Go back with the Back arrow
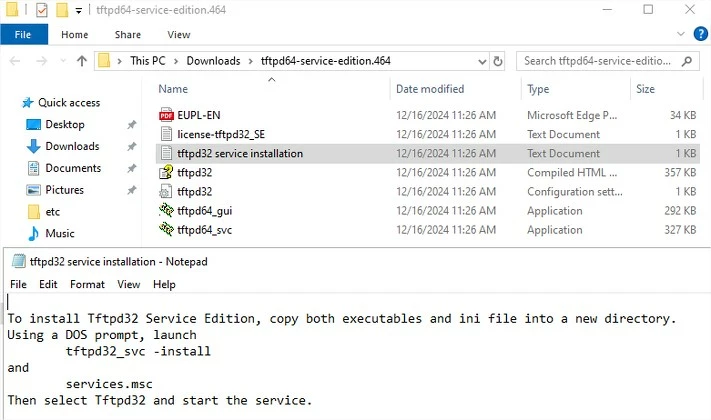711x420 pixels. click(x=15, y=61)
